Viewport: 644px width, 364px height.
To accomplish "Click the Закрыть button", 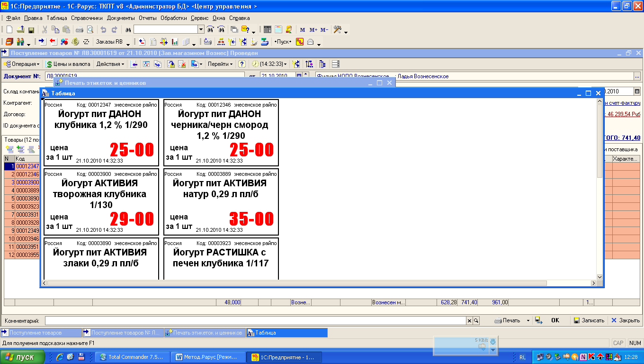I will click(x=626, y=321).
